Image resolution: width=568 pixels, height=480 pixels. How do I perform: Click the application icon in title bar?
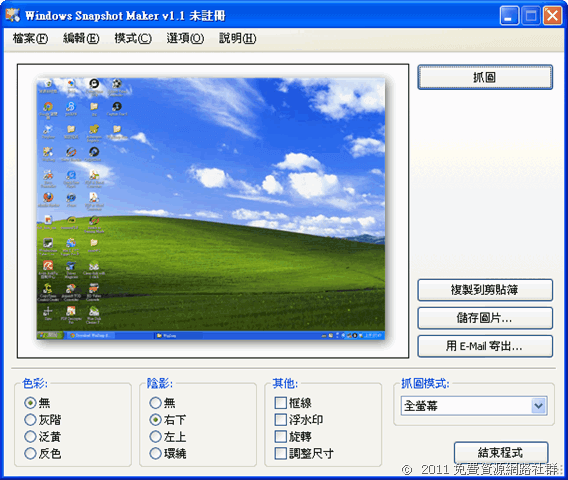point(13,15)
